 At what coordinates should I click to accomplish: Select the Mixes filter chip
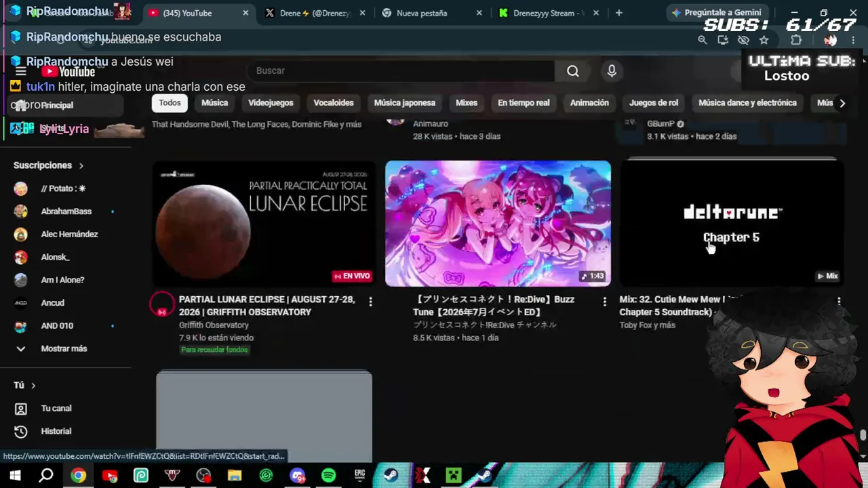pyautogui.click(x=467, y=103)
